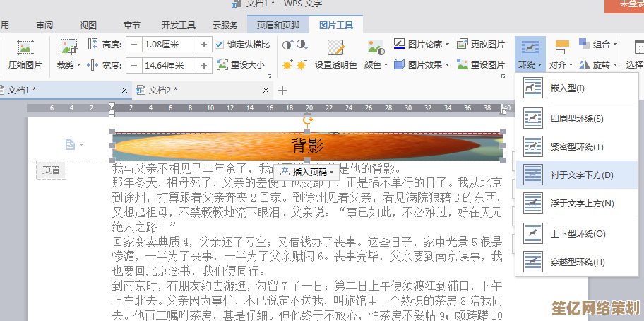Click the 设置透明色 transparent color icon
This screenshot has width=644, height=321.
pyautogui.click(x=335, y=48)
